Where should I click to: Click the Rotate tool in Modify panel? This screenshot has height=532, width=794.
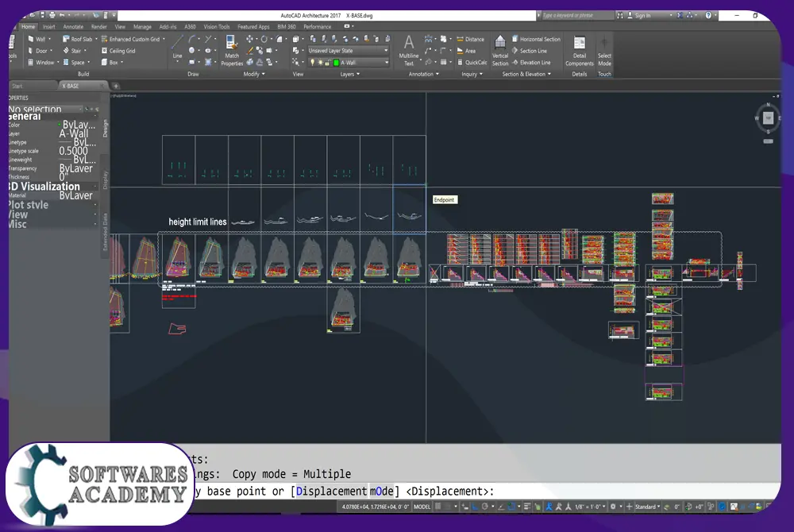point(264,39)
